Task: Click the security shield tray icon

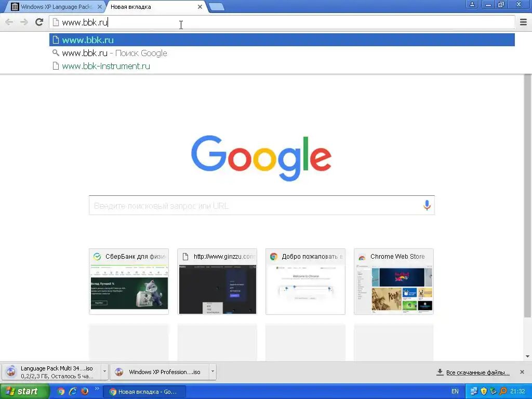Action: point(484,392)
